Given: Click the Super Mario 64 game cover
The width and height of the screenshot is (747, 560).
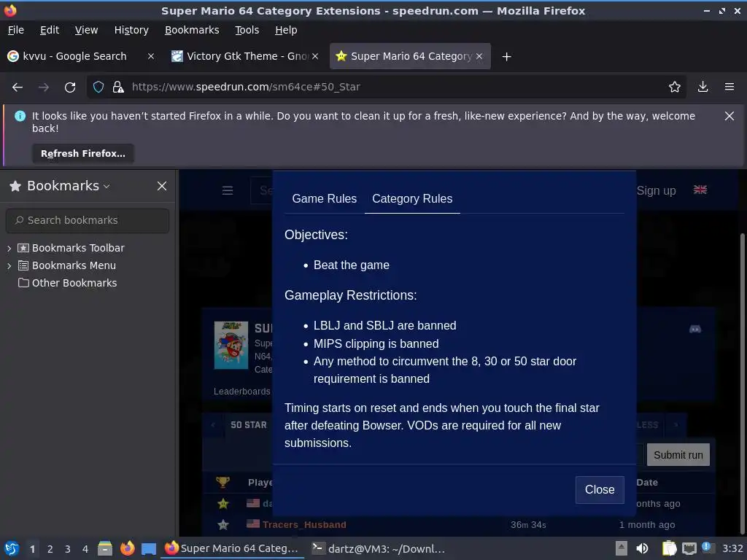Looking at the screenshot, I should 231,345.
